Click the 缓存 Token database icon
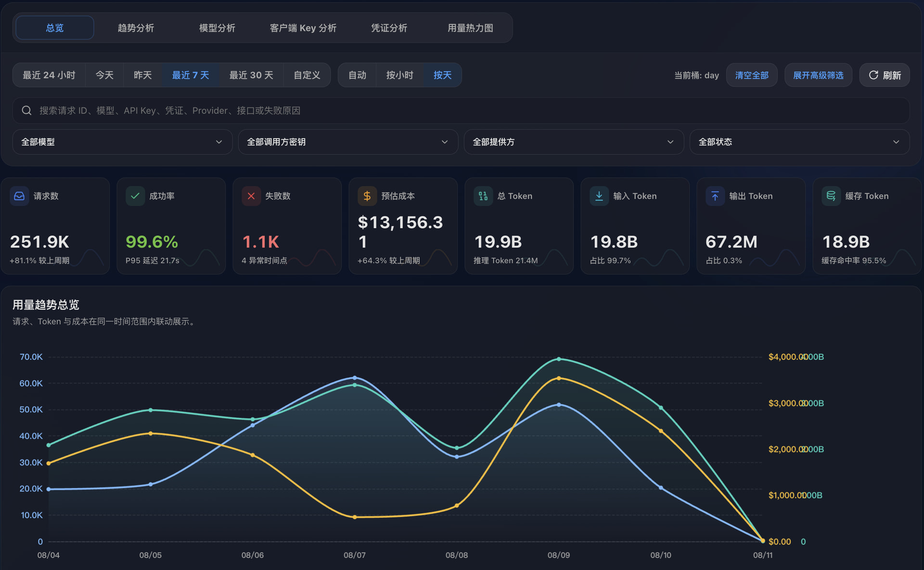The image size is (924, 570). pos(831,196)
